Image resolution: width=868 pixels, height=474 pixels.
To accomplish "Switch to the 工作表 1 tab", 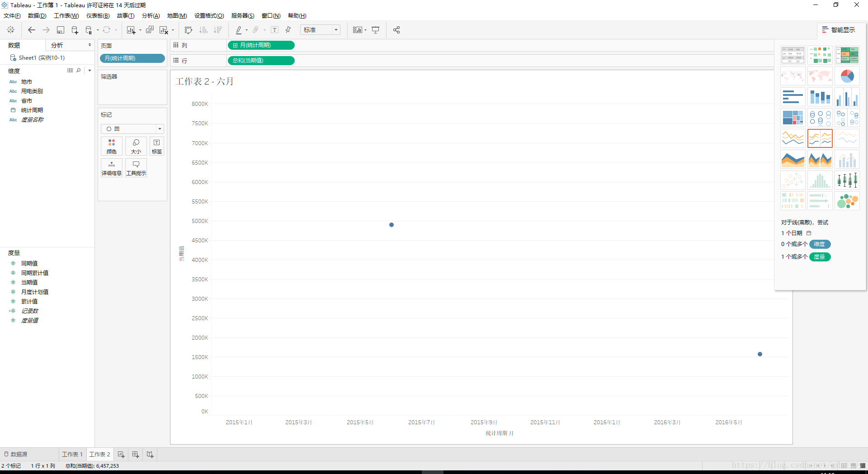I will coord(72,454).
